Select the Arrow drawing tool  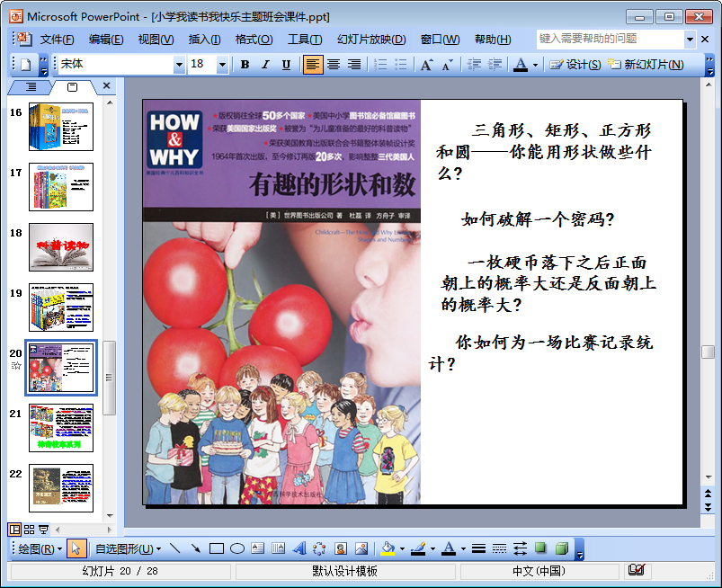pyautogui.click(x=196, y=548)
